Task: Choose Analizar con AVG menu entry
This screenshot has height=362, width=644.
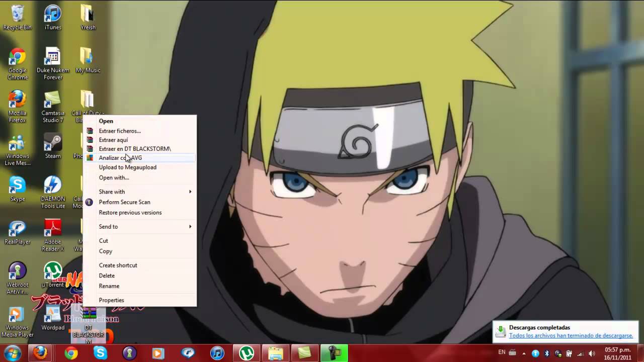Action: 140,158
